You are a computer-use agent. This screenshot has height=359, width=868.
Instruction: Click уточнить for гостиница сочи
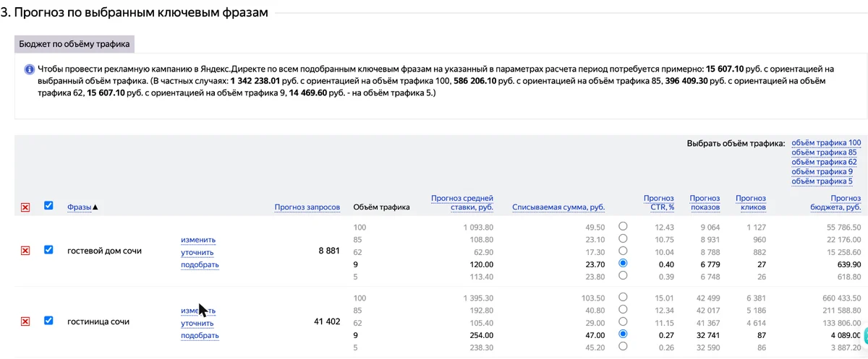point(197,323)
